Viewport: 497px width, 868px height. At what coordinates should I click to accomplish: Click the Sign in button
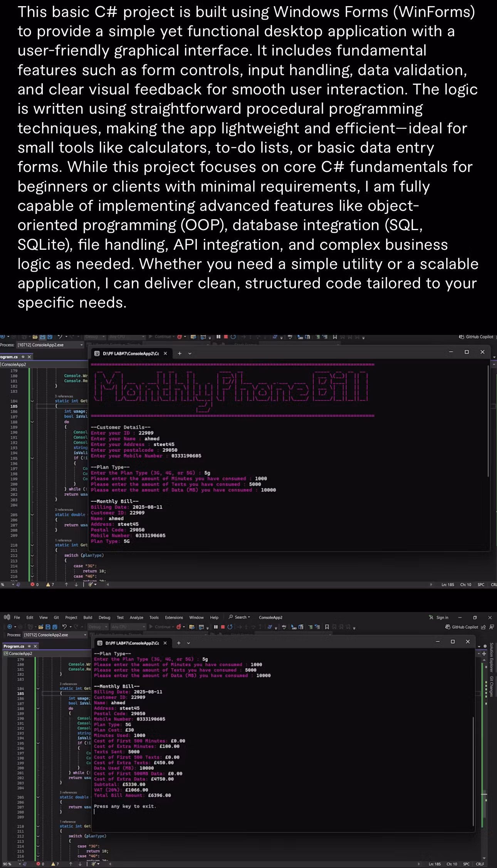(439, 617)
